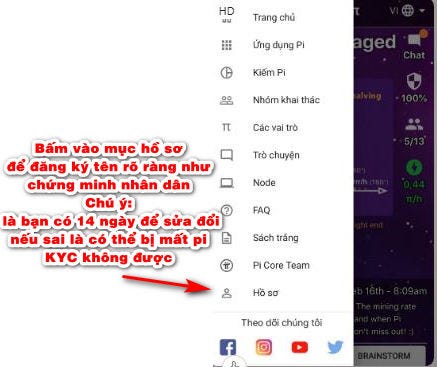437x367 pixels.
Task: Open the YouTube channel icon
Action: click(x=300, y=347)
